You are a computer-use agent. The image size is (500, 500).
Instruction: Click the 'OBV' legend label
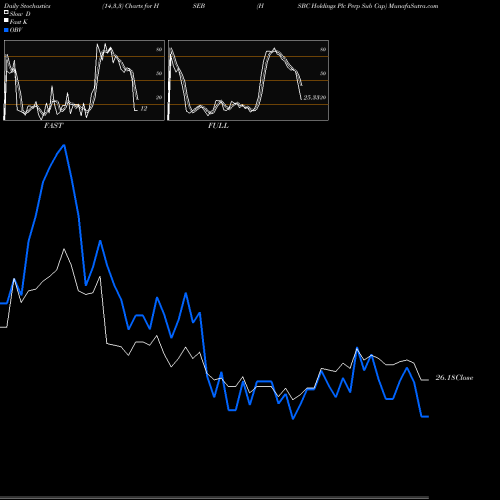[16, 30]
